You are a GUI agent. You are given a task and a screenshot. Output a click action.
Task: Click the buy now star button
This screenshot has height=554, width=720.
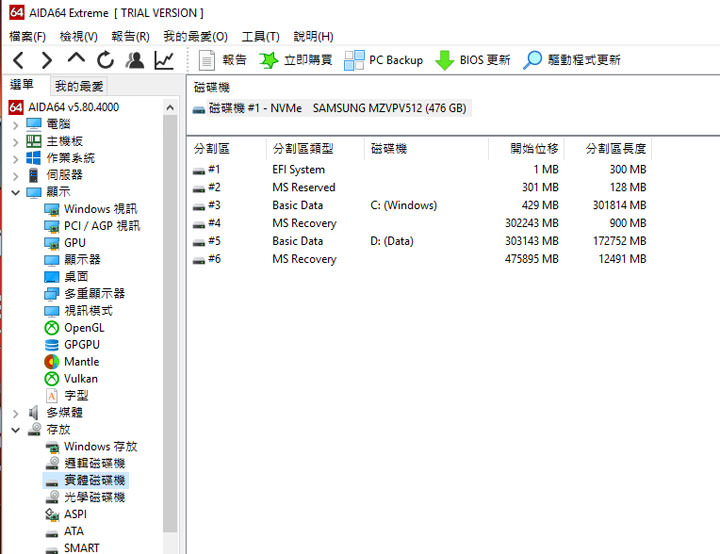click(x=296, y=60)
